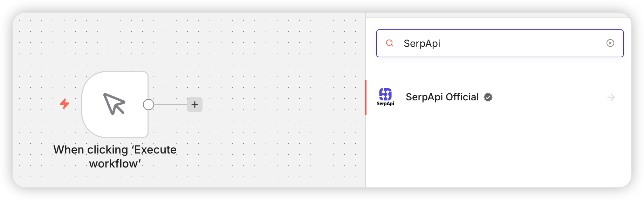
Task: Select the SerpApi Official result label
Action: (x=442, y=97)
